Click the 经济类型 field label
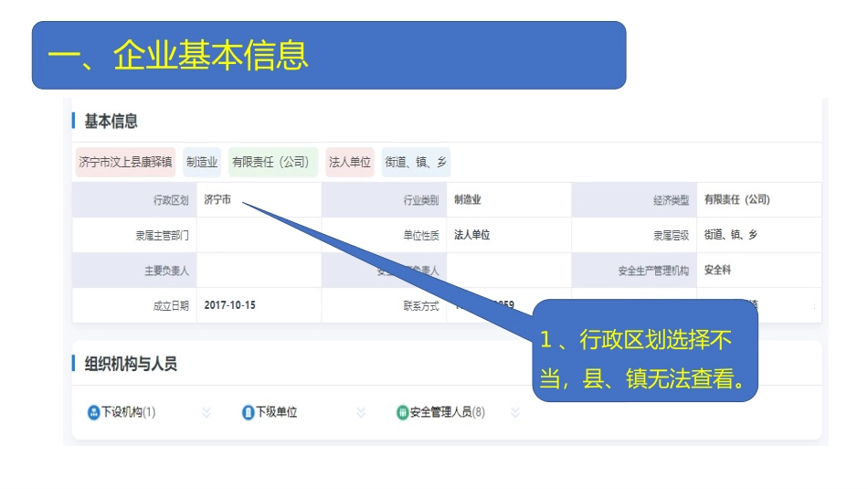The image size is (868, 489). 671,200
